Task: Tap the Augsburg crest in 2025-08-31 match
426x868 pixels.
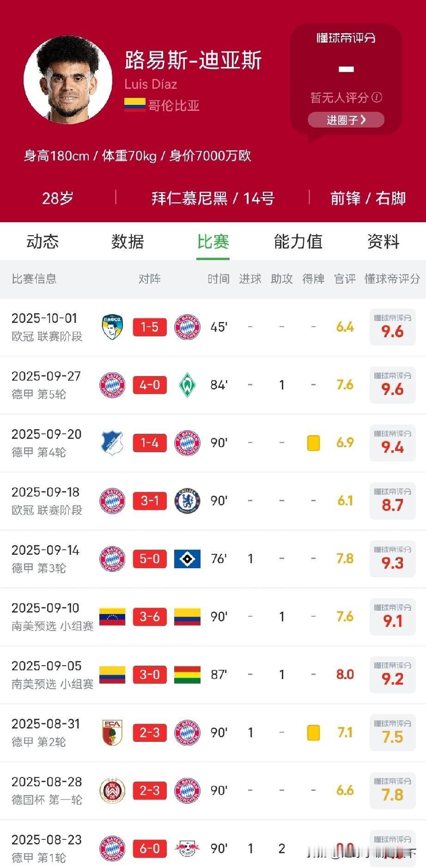Action: point(112,733)
